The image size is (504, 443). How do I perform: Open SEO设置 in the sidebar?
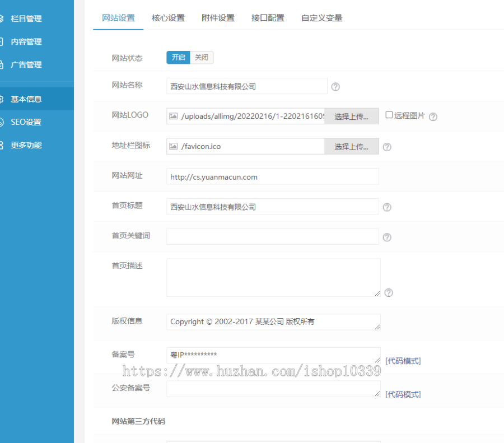(x=26, y=122)
